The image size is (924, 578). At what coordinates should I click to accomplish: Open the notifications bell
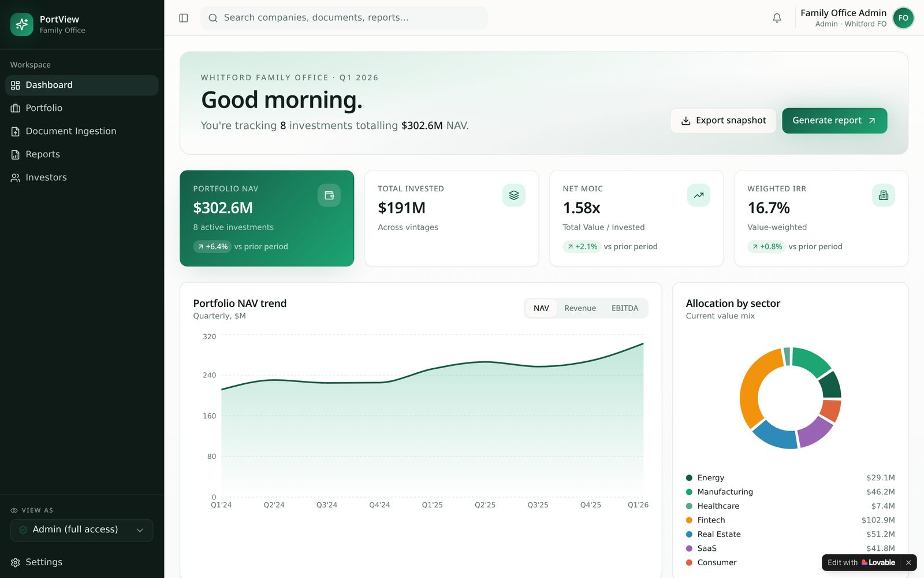tap(777, 18)
